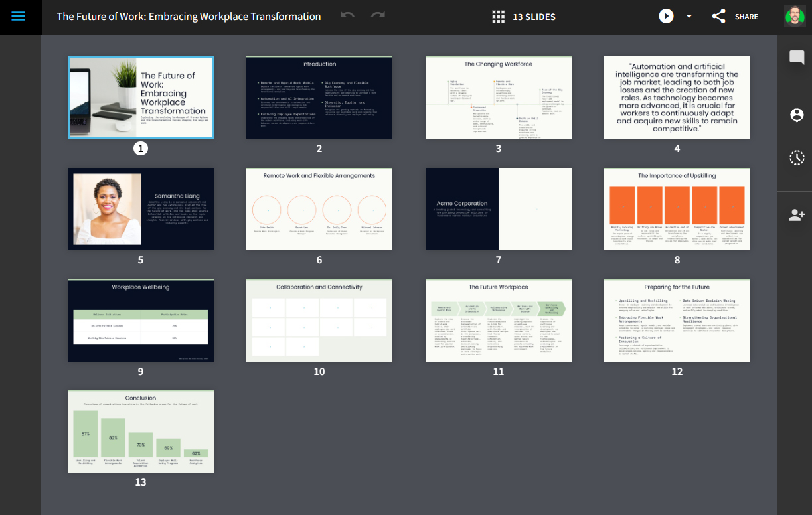Open the presenter account sidebar icon
This screenshot has width=812, height=515.
[x=797, y=115]
